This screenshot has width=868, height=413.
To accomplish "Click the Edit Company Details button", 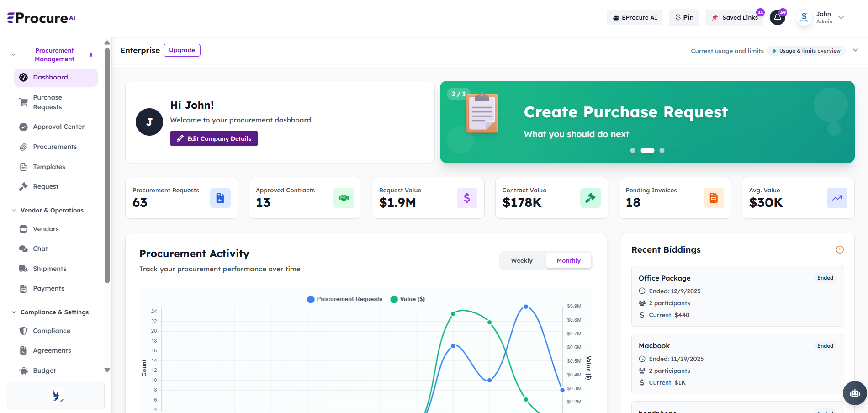I will tap(214, 138).
